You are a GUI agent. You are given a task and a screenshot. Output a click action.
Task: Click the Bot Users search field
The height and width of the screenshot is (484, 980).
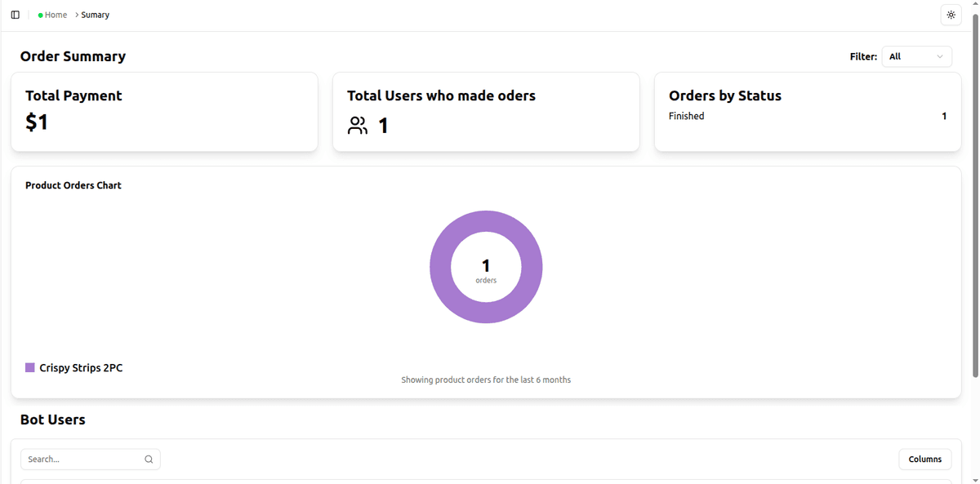tap(82, 459)
